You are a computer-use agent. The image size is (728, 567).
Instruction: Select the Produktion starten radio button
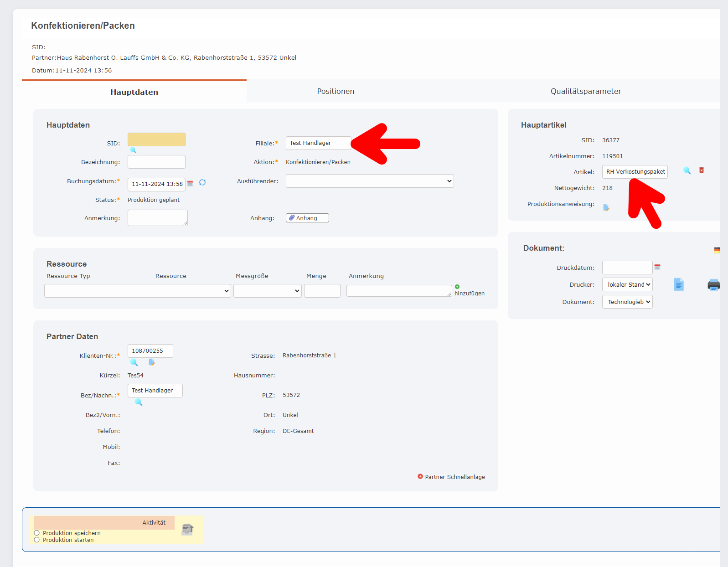[37, 540]
